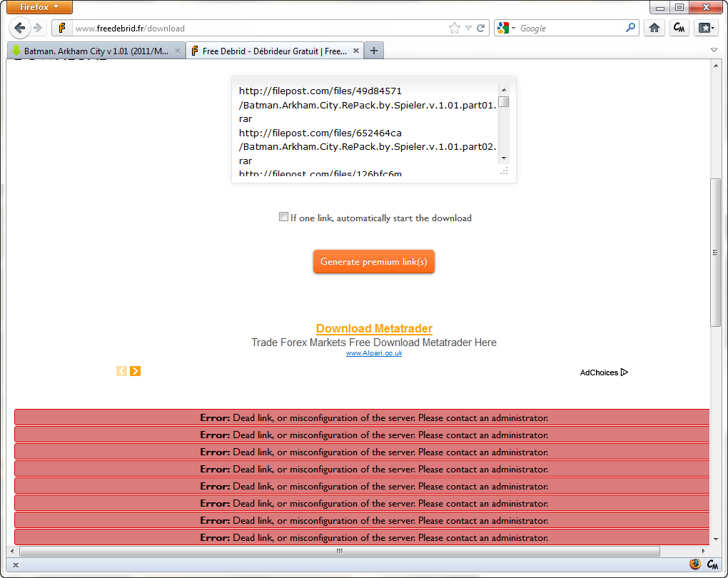
Task: Show next ad with right arrow
Action: click(135, 371)
